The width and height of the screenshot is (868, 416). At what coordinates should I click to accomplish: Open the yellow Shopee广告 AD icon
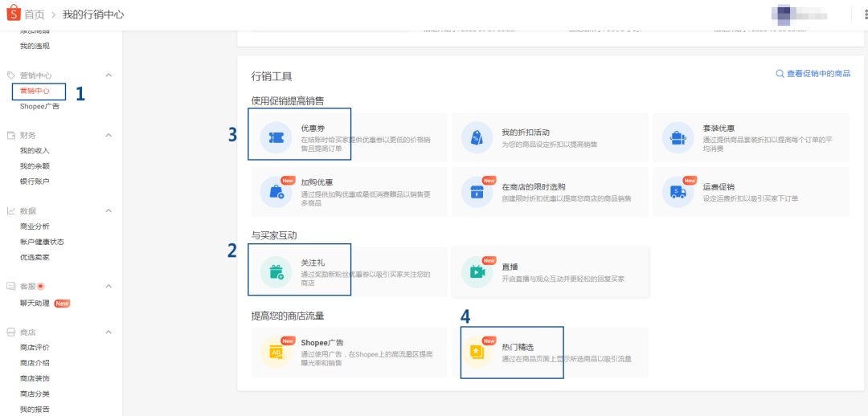(x=276, y=352)
